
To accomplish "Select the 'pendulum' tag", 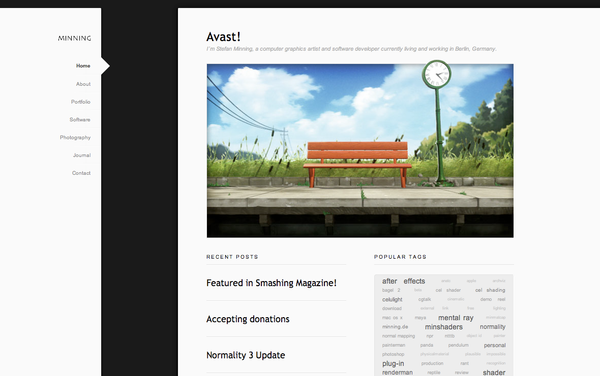I will point(458,345).
